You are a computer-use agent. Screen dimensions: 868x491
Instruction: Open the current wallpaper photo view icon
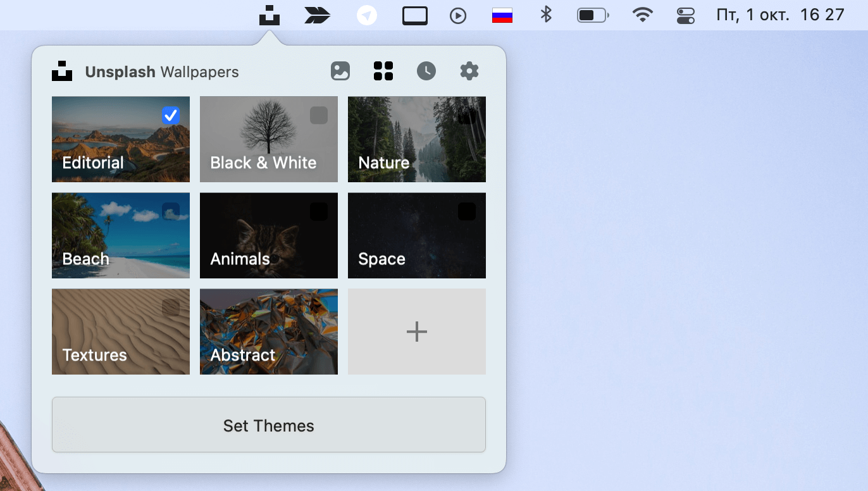click(340, 71)
